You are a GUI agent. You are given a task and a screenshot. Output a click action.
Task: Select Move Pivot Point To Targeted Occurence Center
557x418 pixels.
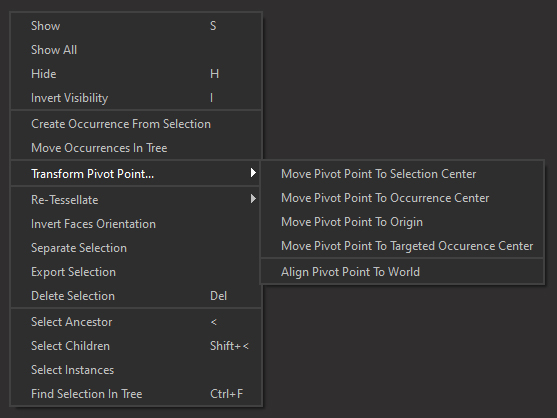402,246
